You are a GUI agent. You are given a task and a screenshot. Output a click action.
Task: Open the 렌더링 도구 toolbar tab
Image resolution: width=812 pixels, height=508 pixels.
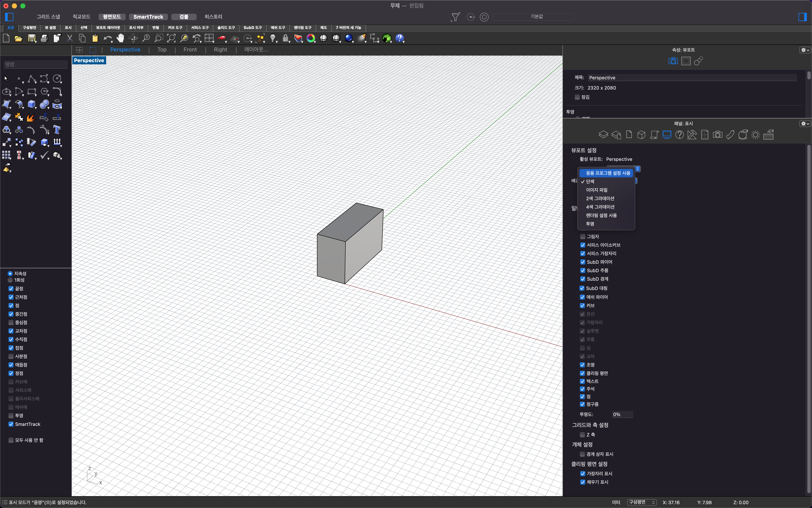[302, 28]
